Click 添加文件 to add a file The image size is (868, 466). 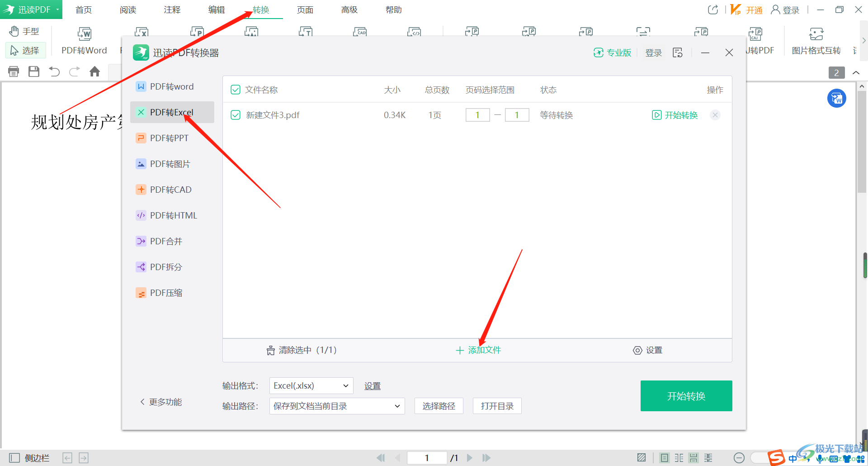(478, 350)
